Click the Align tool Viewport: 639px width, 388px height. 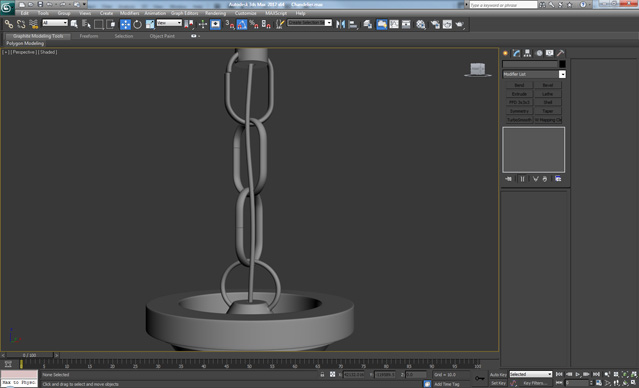(353, 24)
